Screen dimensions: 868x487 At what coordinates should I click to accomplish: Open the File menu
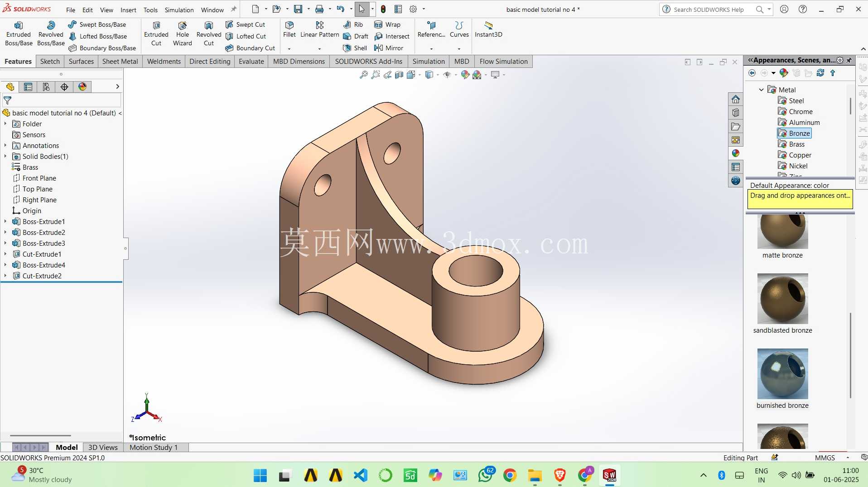(71, 10)
